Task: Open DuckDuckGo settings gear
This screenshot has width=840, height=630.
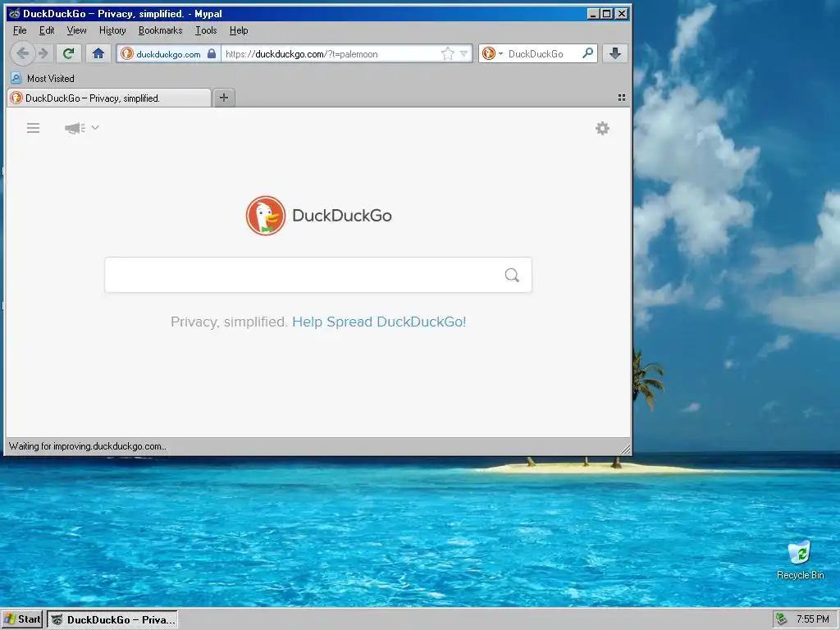Action: [x=603, y=128]
